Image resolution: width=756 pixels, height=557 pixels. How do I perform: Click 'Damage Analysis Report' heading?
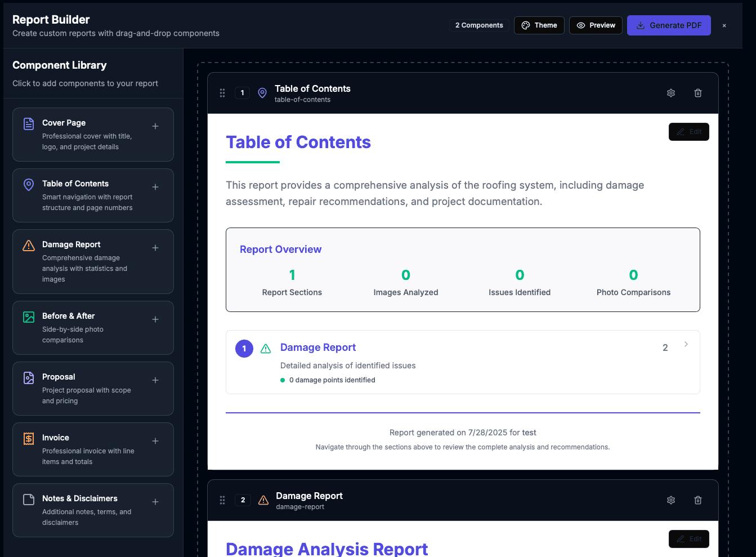(x=326, y=549)
